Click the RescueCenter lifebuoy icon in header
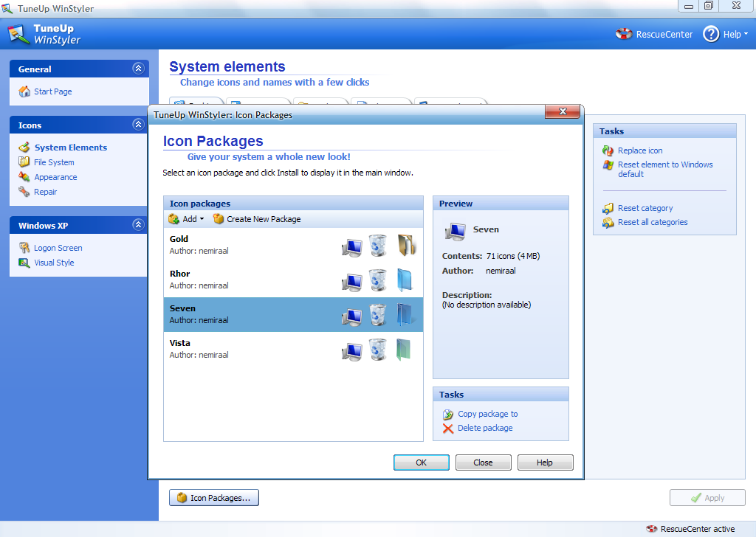 (624, 34)
